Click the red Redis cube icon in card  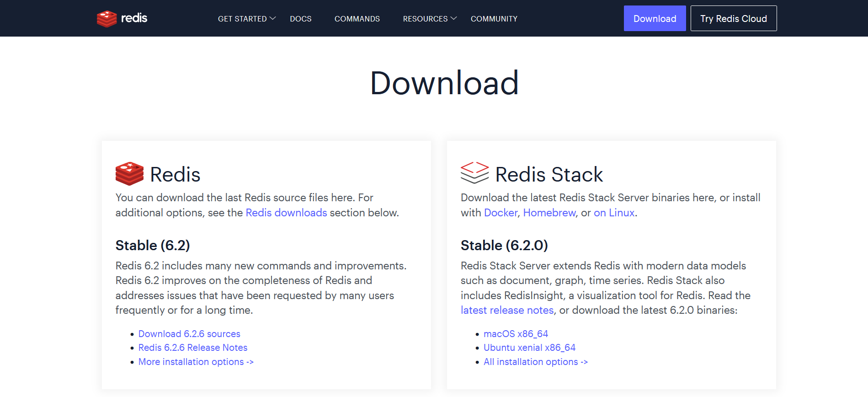(129, 174)
